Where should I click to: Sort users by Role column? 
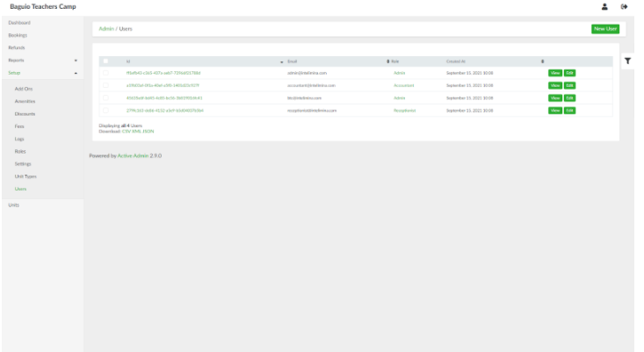395,61
